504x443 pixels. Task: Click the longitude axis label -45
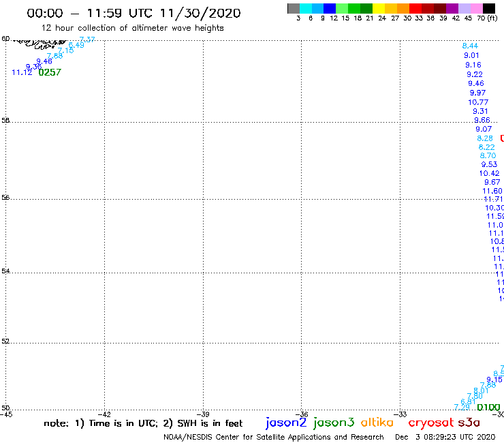[6, 414]
